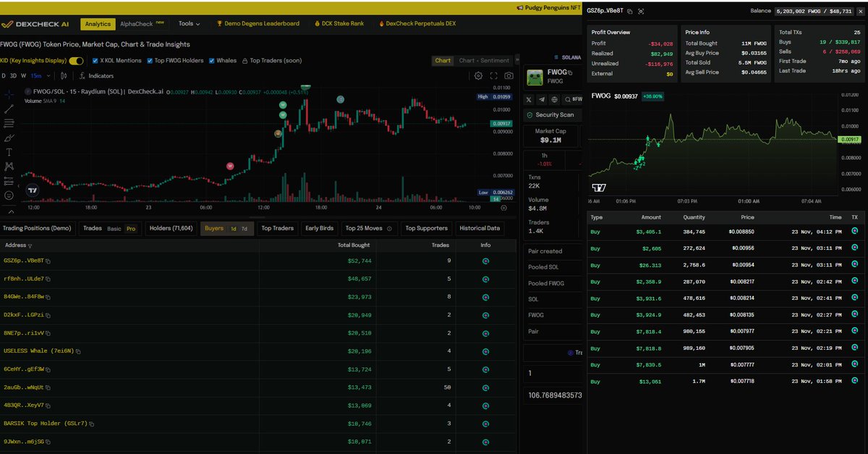Select the forecasting and measurement tool
Image resolution: width=868 pixels, height=454 pixels.
tap(9, 181)
